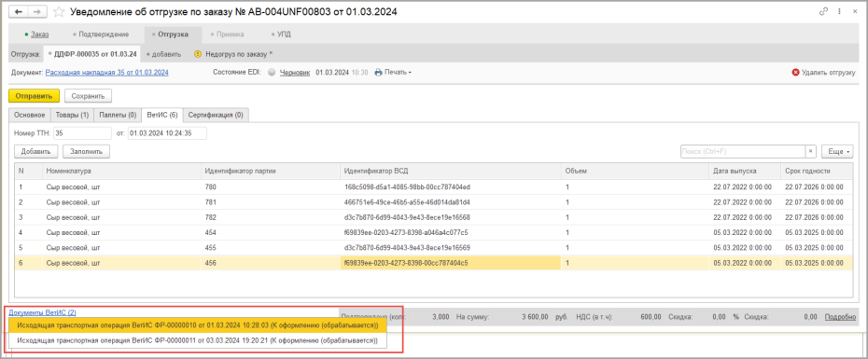Select the Черновик EDI status radio
This screenshot has height=359, width=868.
click(272, 73)
